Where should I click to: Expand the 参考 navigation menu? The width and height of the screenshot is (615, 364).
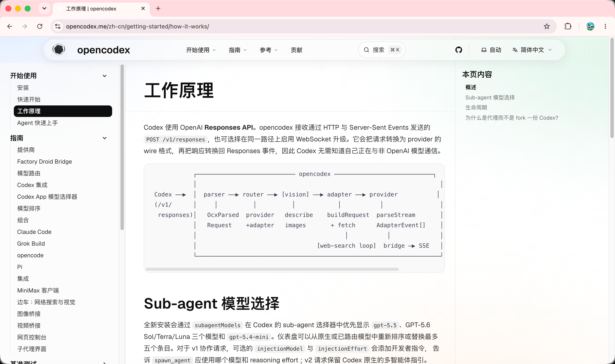(x=269, y=50)
